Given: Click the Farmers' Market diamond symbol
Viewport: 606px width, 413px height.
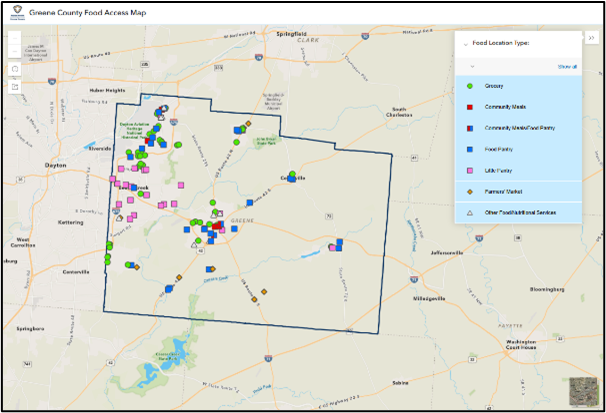Looking at the screenshot, I should click(469, 191).
